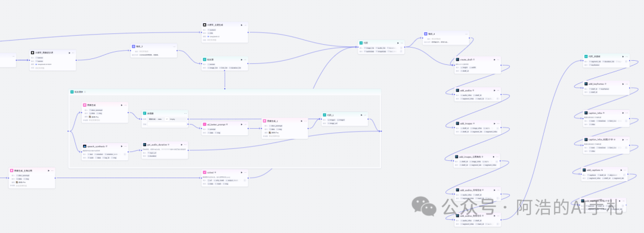Click the add_keyframes node icon
This screenshot has height=233, width=644.
tap(586, 83)
